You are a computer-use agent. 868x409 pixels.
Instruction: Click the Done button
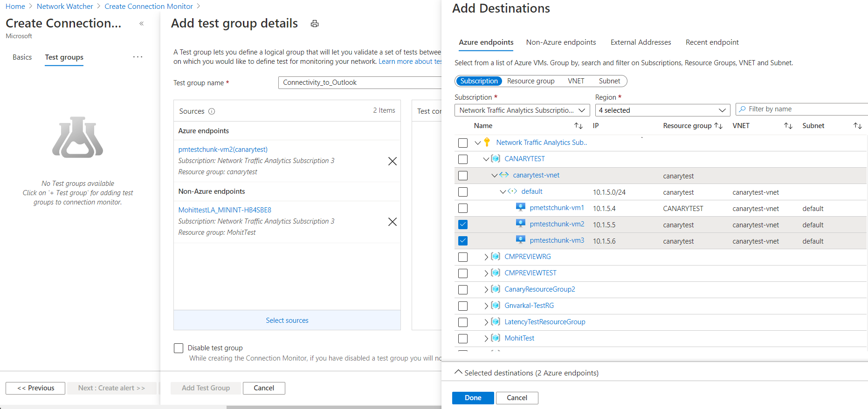tap(473, 398)
